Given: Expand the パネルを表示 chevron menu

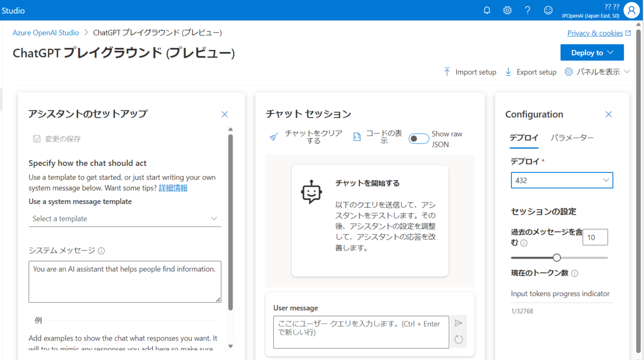Looking at the screenshot, I should pyautogui.click(x=626, y=71).
